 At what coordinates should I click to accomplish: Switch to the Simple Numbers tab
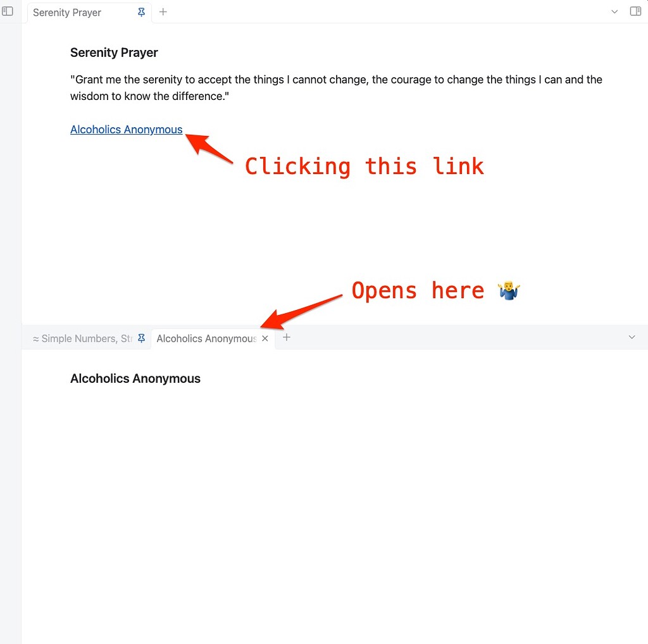[82, 338]
